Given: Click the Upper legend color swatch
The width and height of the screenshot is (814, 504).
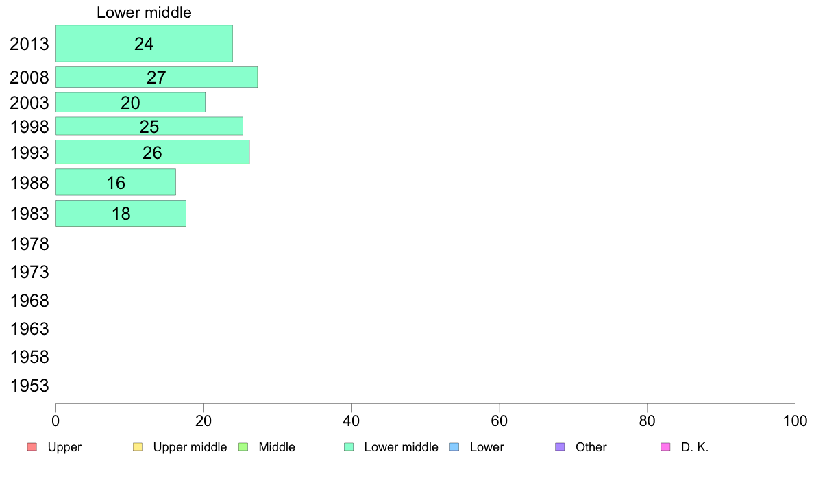Looking at the screenshot, I should pos(32,447).
